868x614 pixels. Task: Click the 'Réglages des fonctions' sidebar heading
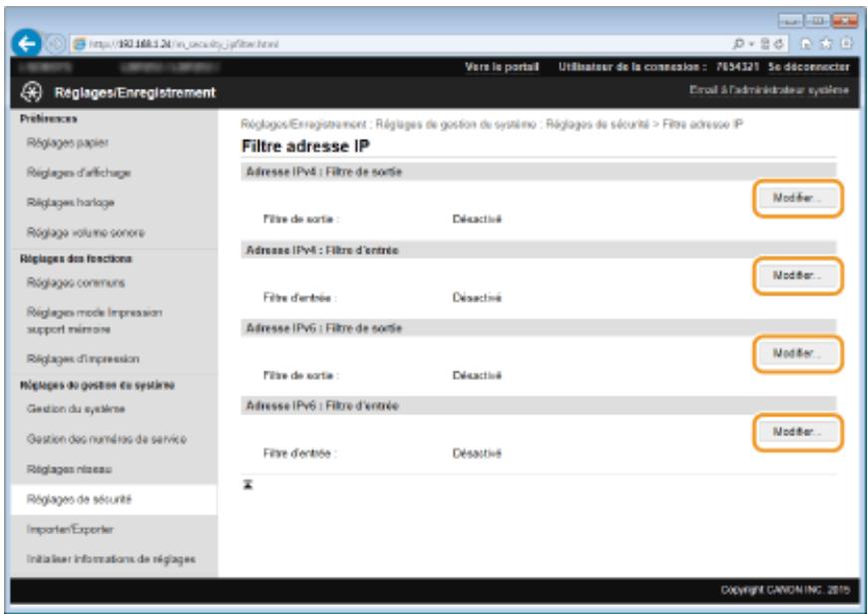coord(76,259)
